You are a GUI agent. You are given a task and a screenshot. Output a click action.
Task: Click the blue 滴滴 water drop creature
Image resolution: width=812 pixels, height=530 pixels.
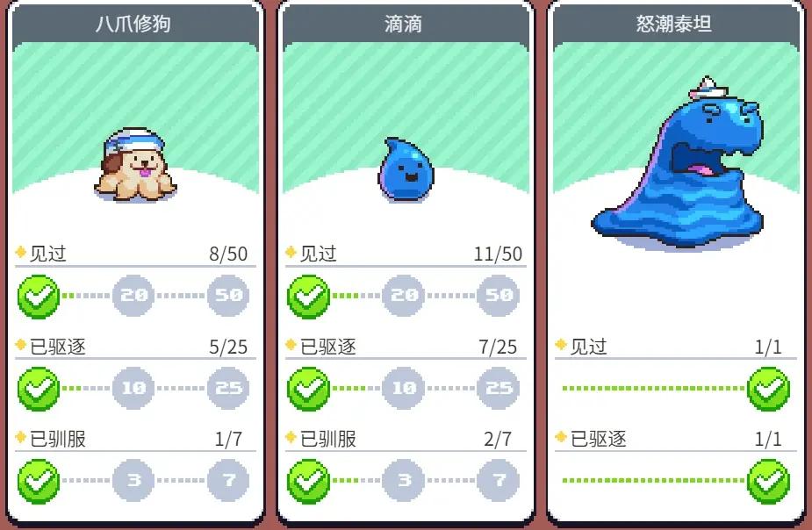tap(406, 168)
